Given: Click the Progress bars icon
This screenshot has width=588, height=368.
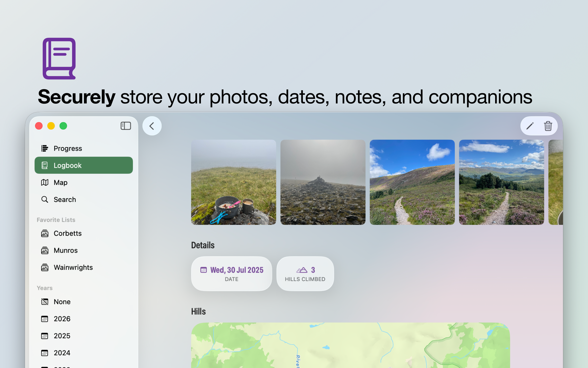Looking at the screenshot, I should (45, 148).
